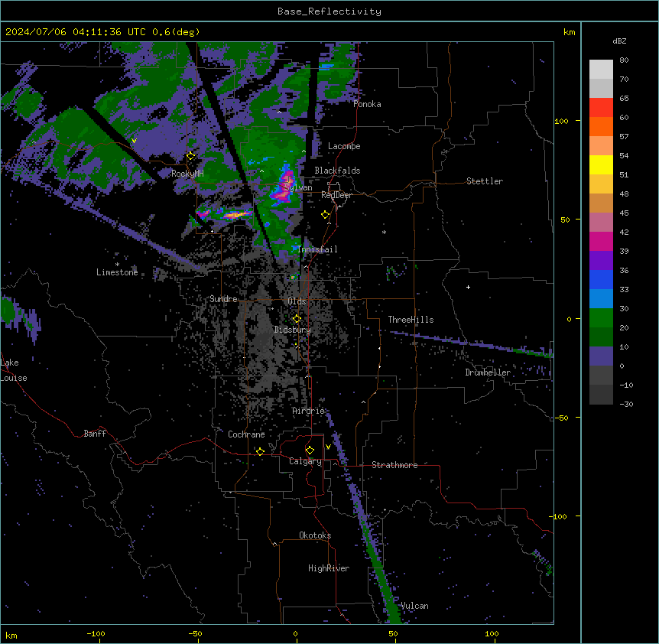Screen dimensions: 659x644
Task: Click the Lake Louise label
Action: point(14,370)
